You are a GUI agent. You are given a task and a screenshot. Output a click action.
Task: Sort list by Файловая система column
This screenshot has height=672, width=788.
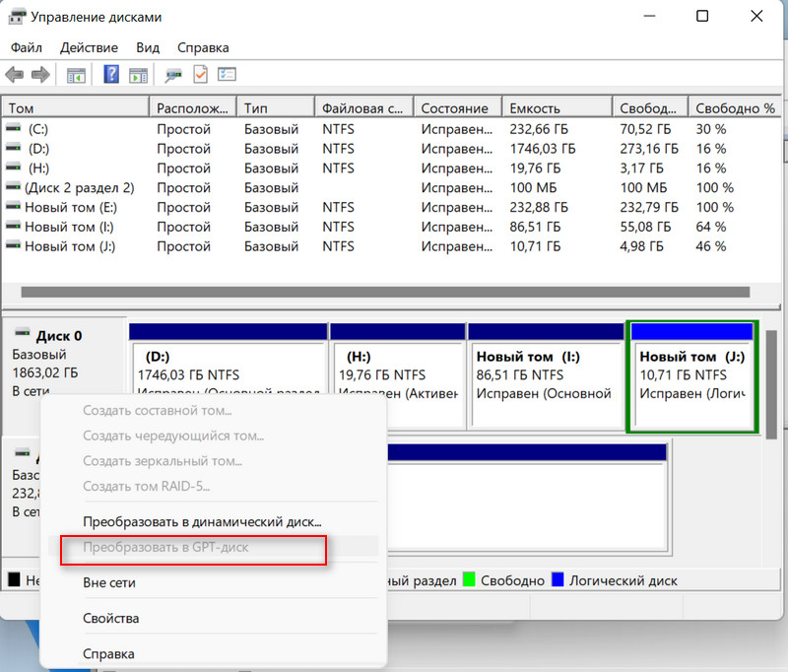(362, 108)
